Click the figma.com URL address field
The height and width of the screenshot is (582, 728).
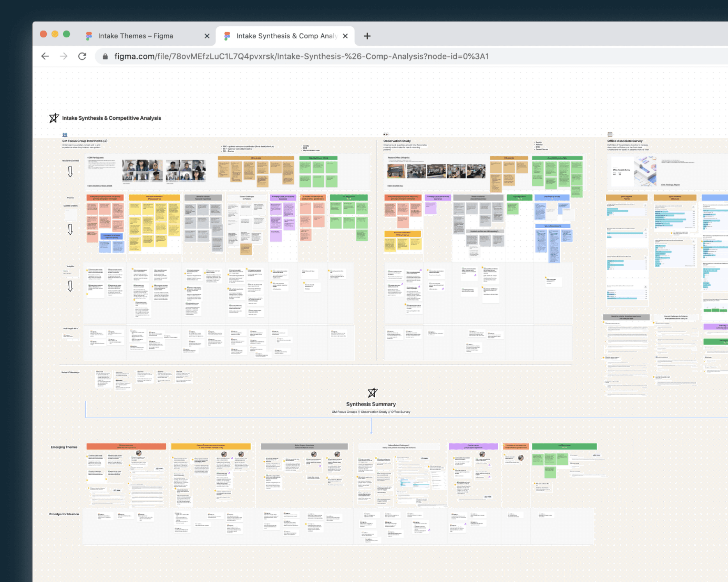[301, 57]
